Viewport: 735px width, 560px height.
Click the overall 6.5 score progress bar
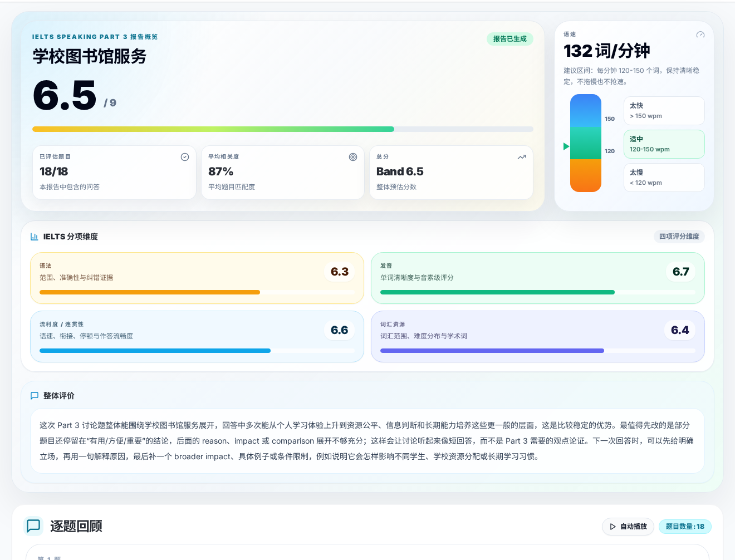tap(283, 129)
